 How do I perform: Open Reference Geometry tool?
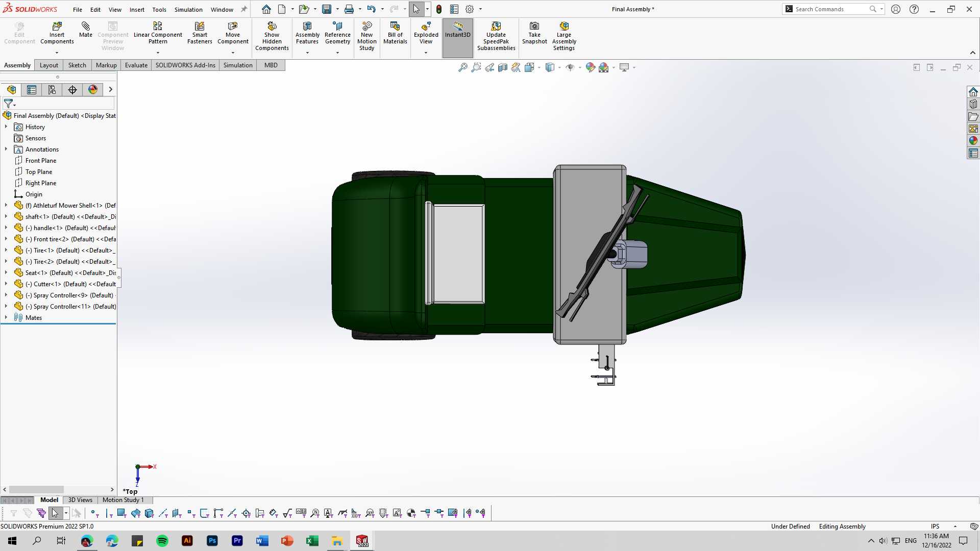337,33
